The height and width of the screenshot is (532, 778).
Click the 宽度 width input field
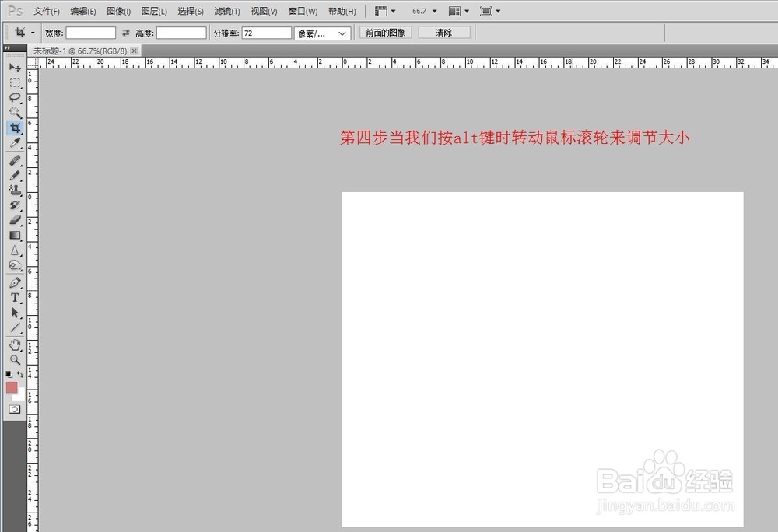[91, 33]
